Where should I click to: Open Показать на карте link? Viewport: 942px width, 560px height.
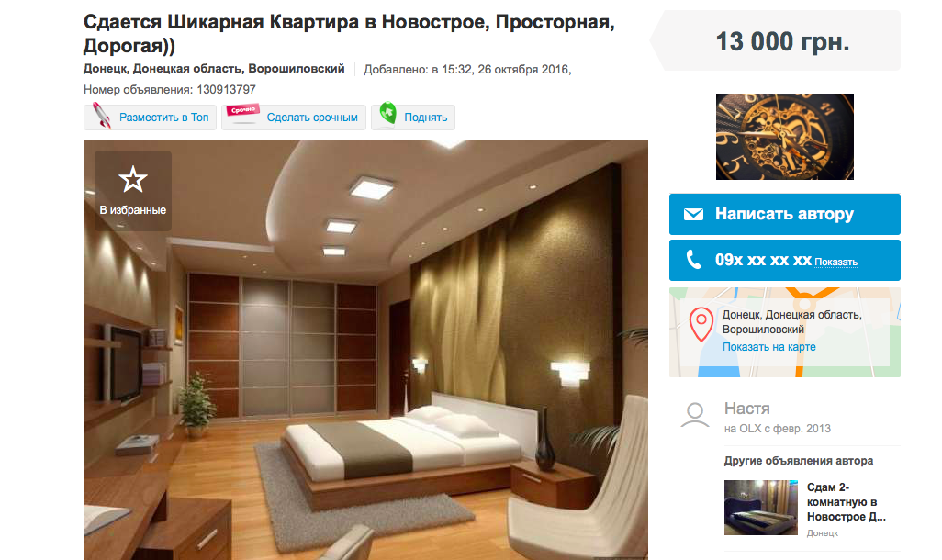769,347
